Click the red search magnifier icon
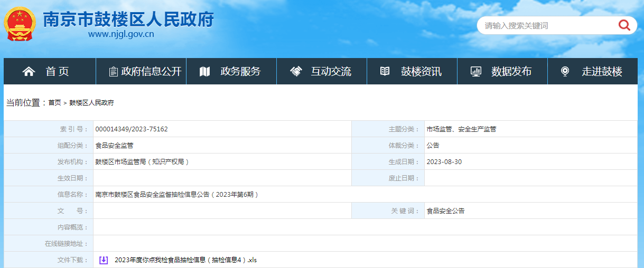Screen dimensions: 644x268 (624, 25)
